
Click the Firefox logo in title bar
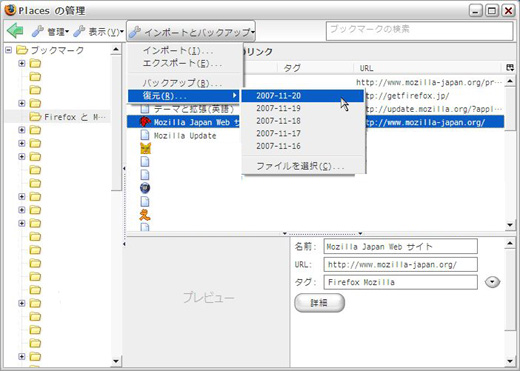10,10
